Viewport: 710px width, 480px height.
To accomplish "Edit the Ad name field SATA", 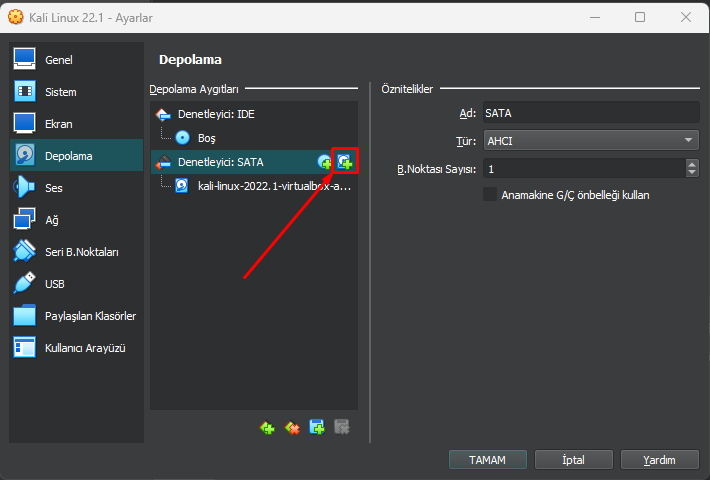I will [x=591, y=113].
